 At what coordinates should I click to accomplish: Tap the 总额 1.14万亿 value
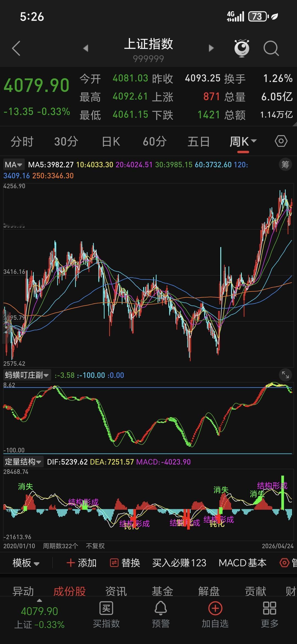(277, 115)
